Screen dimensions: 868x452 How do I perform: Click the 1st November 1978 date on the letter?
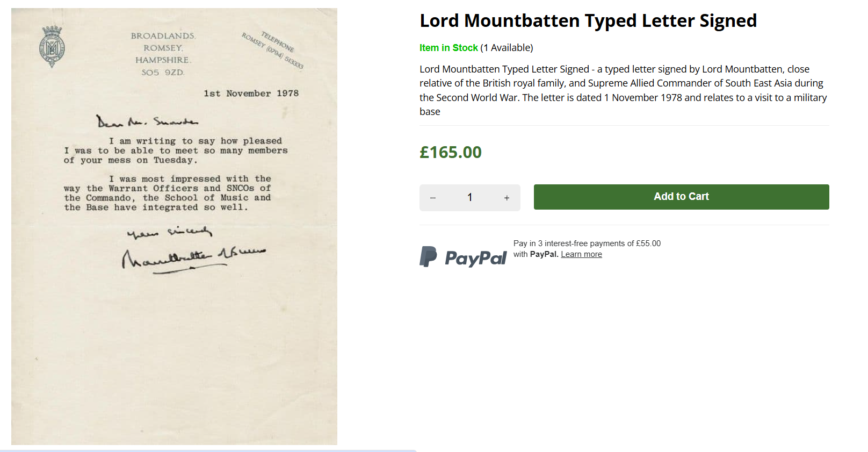coord(251,94)
